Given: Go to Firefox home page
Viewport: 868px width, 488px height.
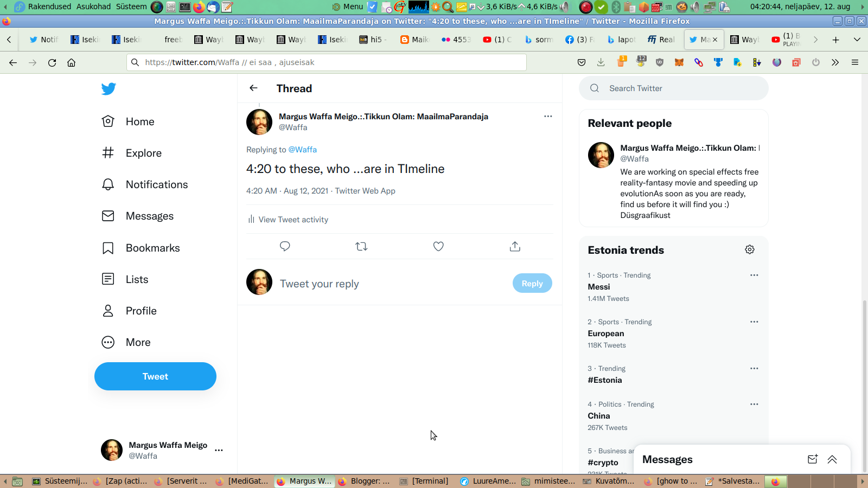Looking at the screenshot, I should pos(71,62).
